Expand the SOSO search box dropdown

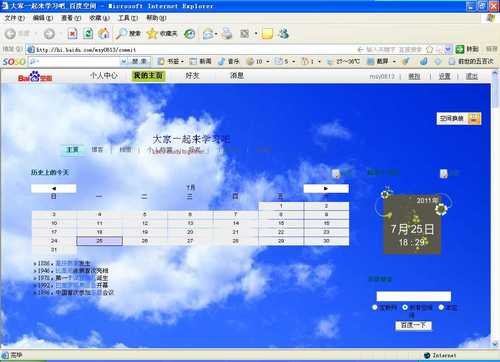124,61
